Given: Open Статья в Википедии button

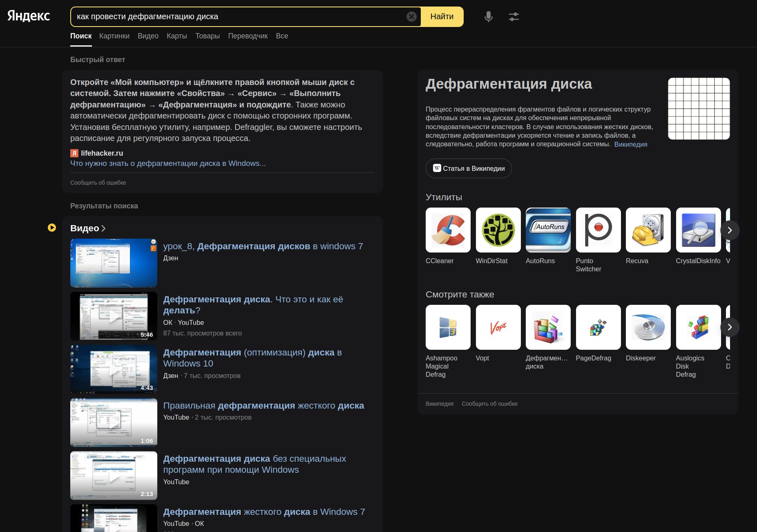Looking at the screenshot, I should tap(469, 168).
